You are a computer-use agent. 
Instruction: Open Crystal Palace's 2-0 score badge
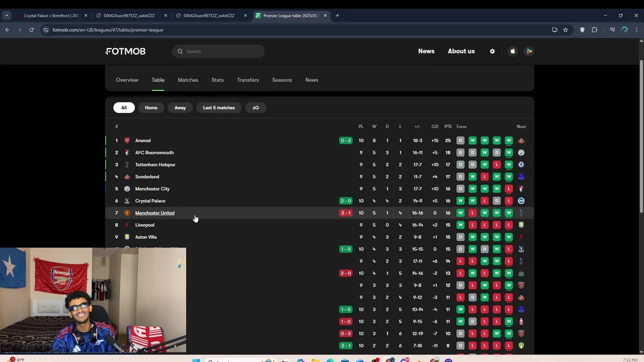(346, 201)
